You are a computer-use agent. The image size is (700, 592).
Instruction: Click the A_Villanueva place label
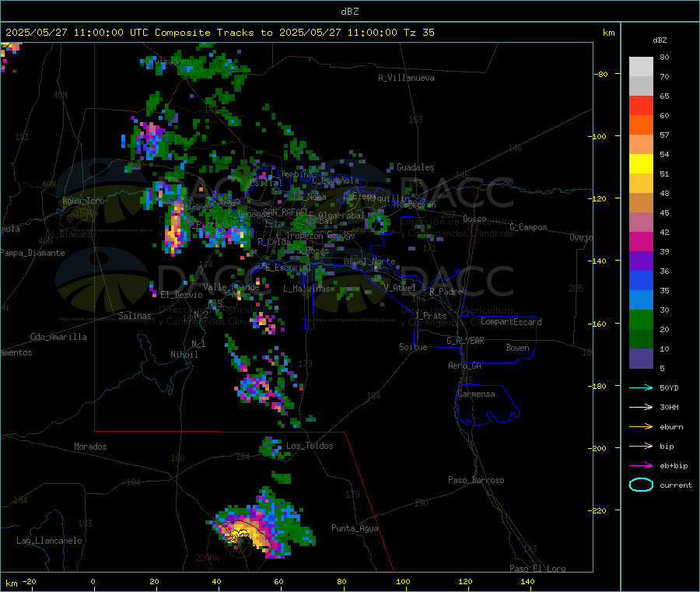click(406, 78)
